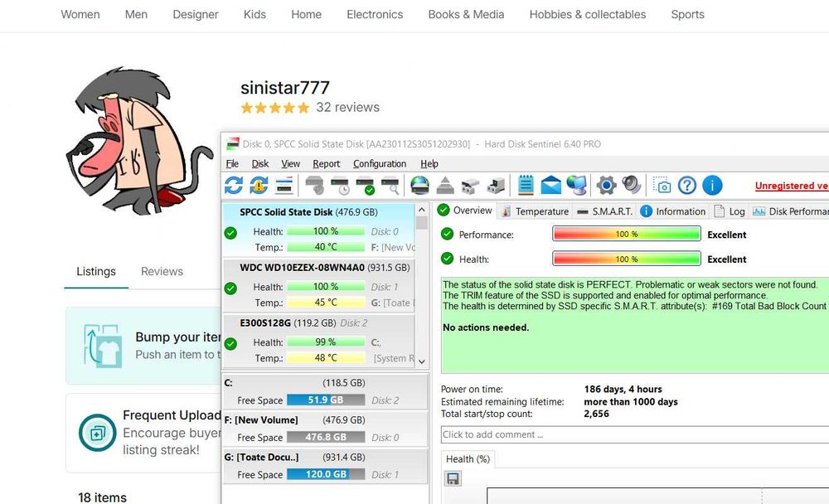Click the C: free space 51.9 GB bar
The height and width of the screenshot is (504, 829).
(326, 400)
